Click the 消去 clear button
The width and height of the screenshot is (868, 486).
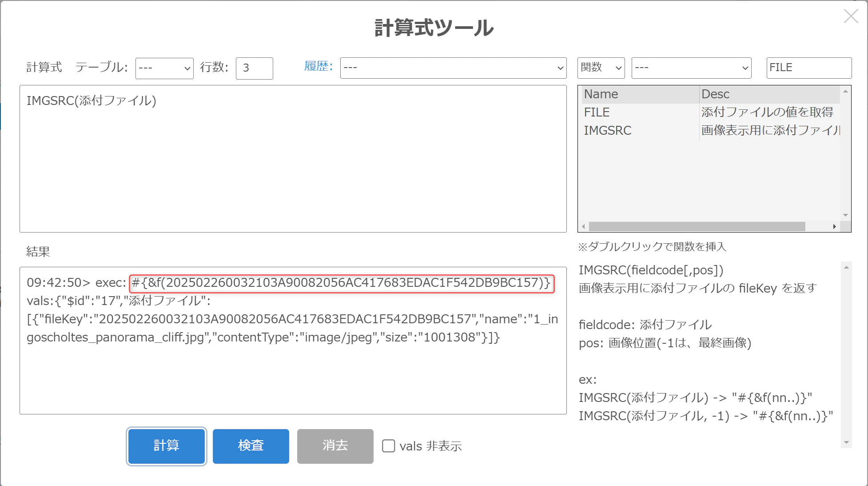point(335,446)
